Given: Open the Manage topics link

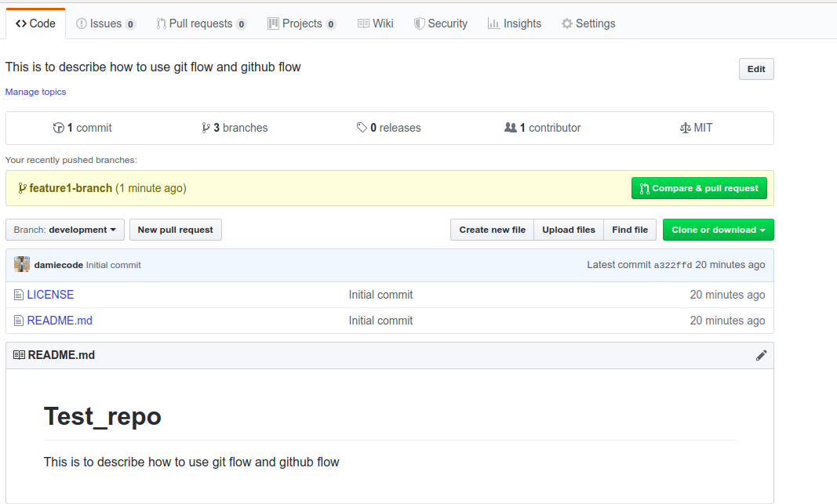Looking at the screenshot, I should pyautogui.click(x=35, y=91).
